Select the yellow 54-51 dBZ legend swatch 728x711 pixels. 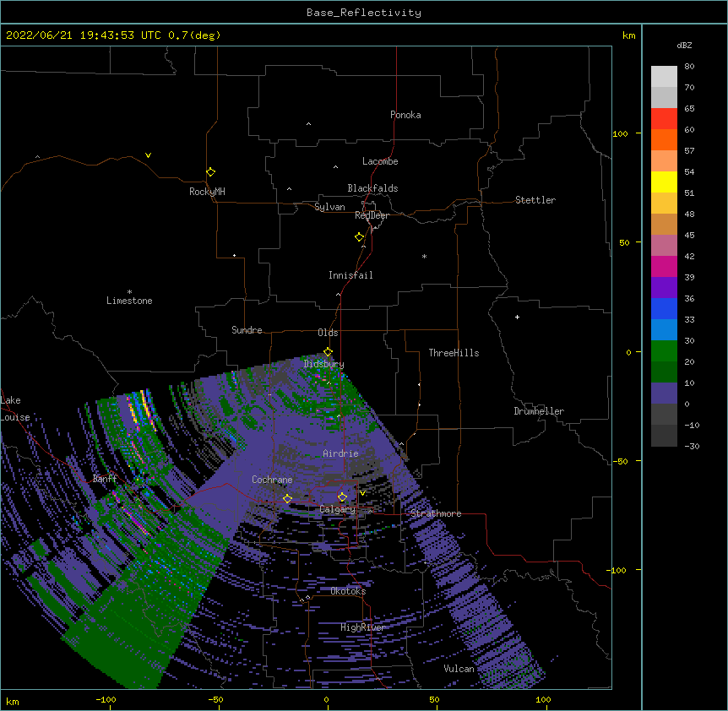tap(664, 182)
